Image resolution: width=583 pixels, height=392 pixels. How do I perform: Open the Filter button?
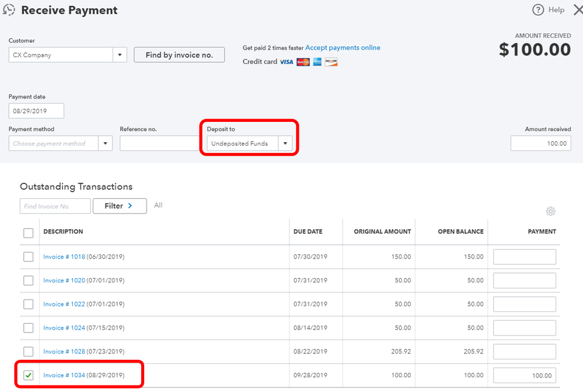coord(120,206)
